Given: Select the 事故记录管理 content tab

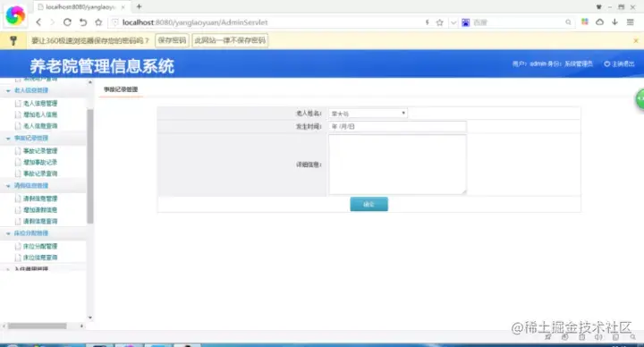Looking at the screenshot, I should [x=121, y=89].
